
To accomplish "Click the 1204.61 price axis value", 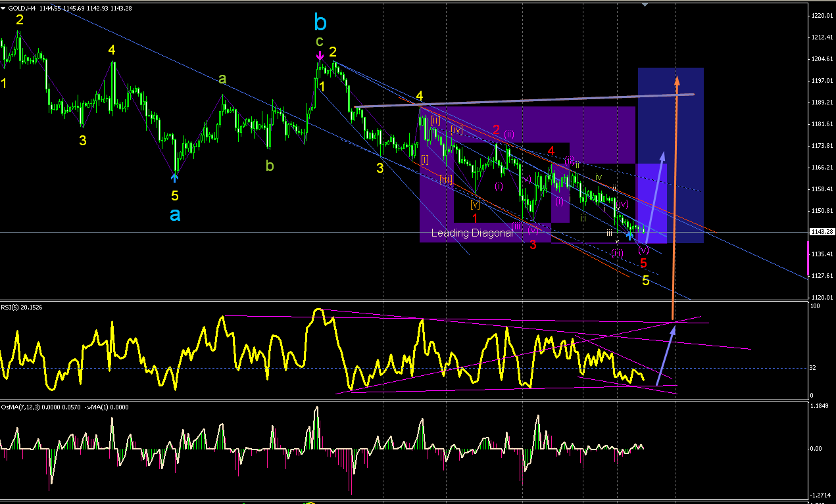I will tap(822, 58).
